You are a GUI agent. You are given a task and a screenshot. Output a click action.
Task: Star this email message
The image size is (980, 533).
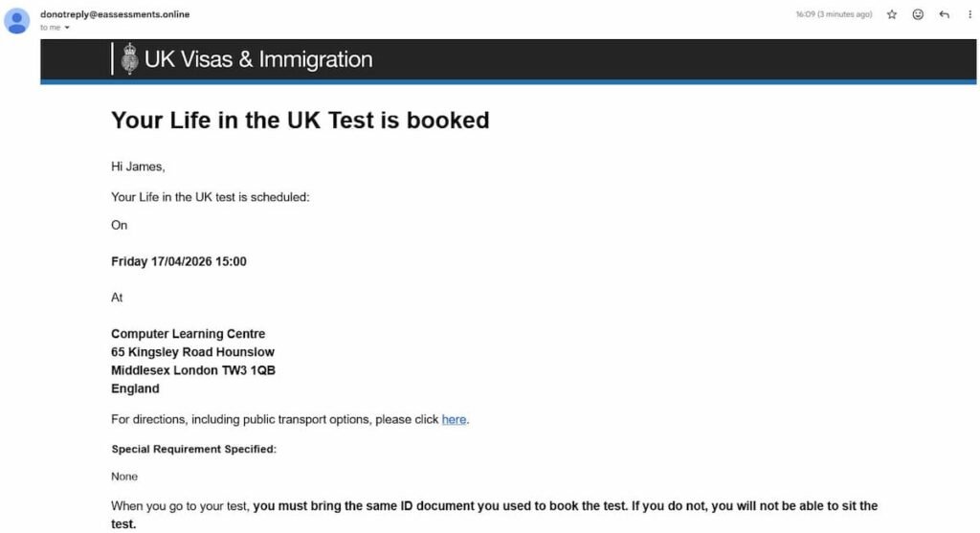[x=892, y=14]
